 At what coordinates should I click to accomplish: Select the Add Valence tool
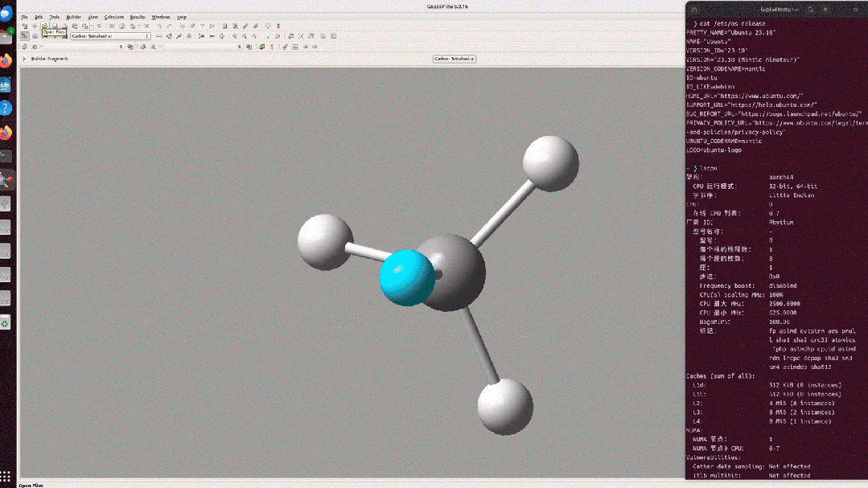coord(201,36)
